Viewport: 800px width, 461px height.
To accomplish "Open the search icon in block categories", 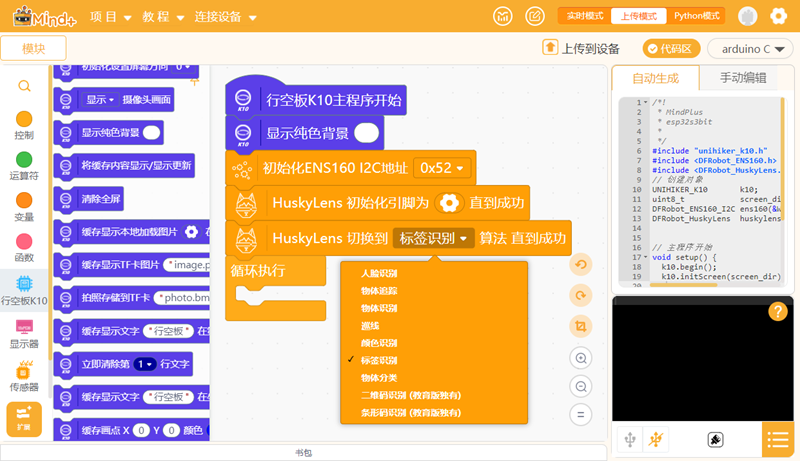I will click(x=24, y=86).
